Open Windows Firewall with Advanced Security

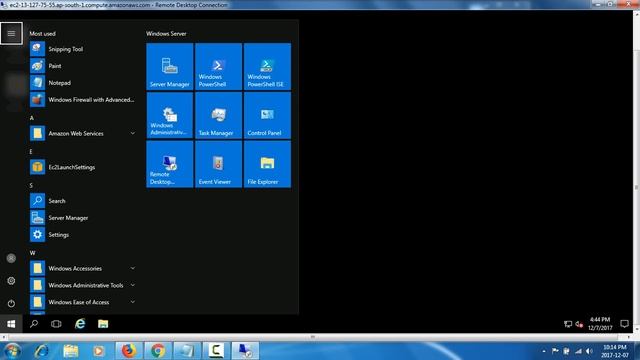pyautogui.click(x=83, y=100)
